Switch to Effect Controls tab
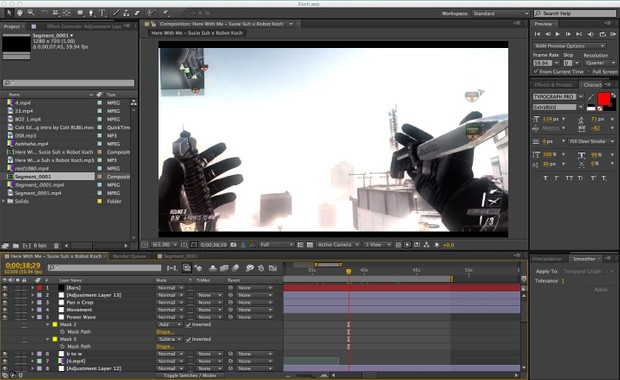The width and height of the screenshot is (620, 380). pos(84,26)
